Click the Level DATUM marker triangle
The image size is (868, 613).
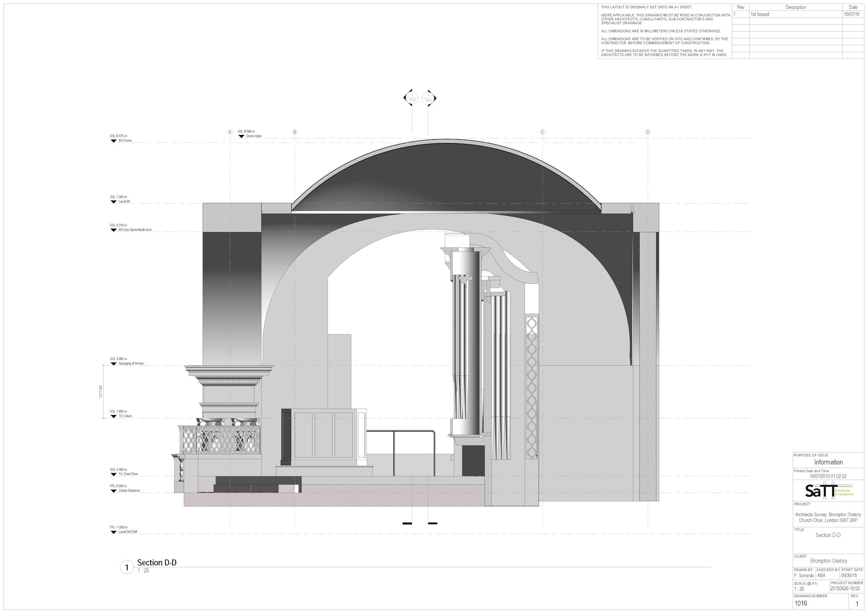click(x=114, y=532)
